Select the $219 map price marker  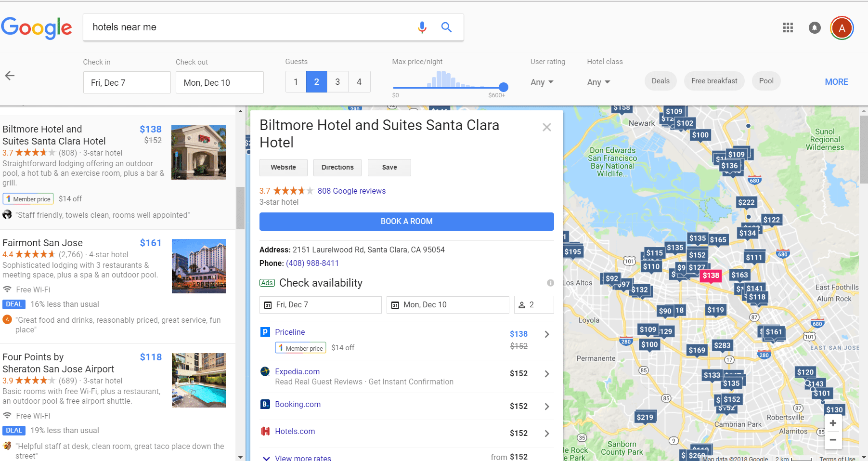click(x=645, y=417)
